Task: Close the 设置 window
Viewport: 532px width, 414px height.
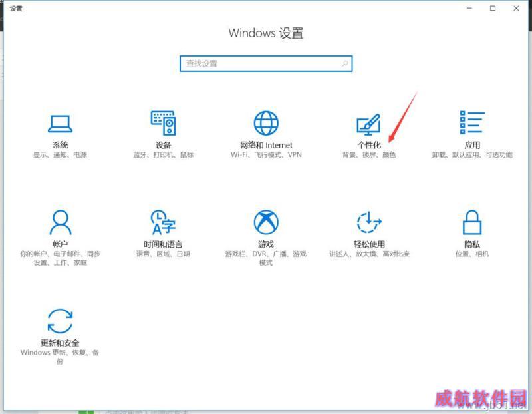Action: pyautogui.click(x=516, y=8)
